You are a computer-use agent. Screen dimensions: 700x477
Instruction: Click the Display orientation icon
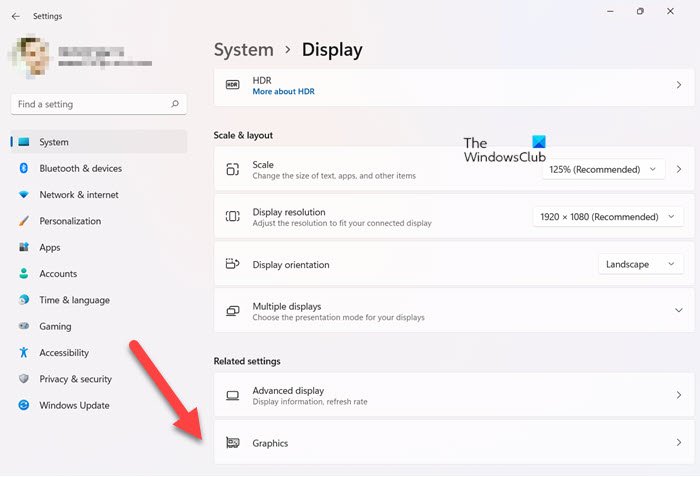[233, 264]
